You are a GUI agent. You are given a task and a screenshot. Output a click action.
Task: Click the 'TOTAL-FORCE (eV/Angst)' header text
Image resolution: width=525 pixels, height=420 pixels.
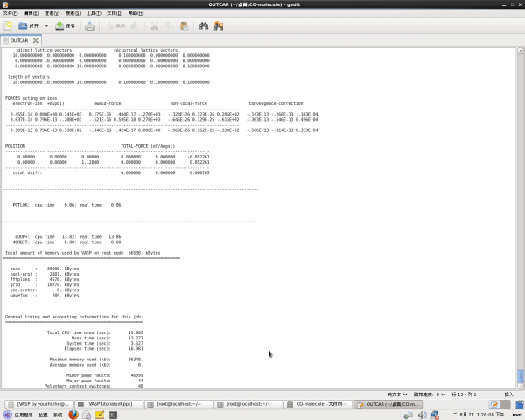point(148,146)
